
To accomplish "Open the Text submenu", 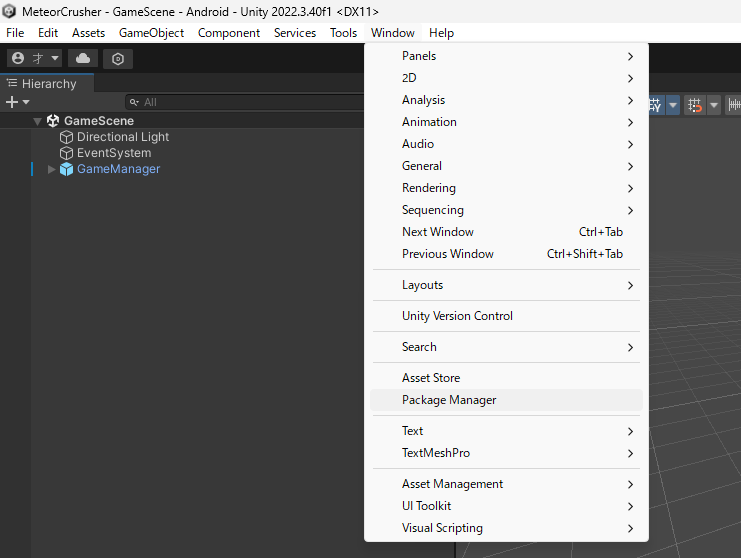I will click(506, 431).
